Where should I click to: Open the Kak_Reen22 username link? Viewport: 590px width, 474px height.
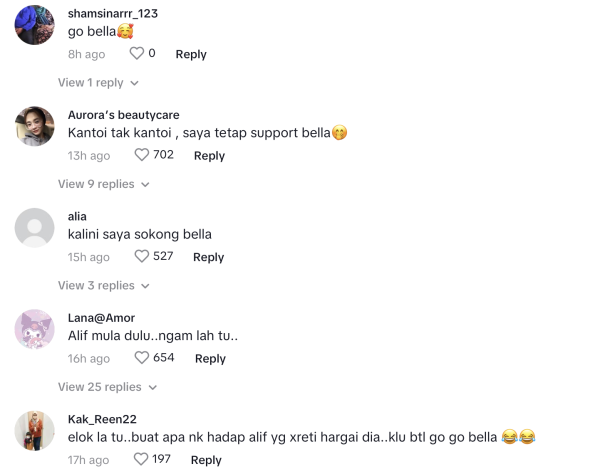(102, 419)
